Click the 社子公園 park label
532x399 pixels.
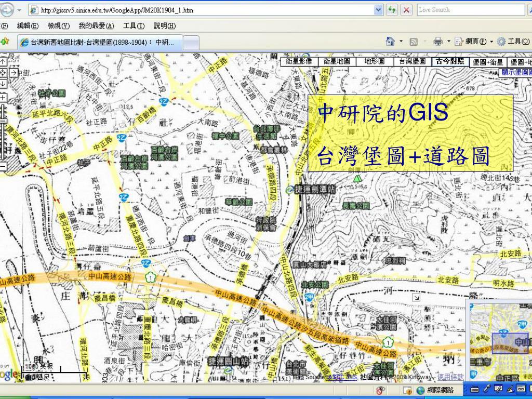point(52,93)
